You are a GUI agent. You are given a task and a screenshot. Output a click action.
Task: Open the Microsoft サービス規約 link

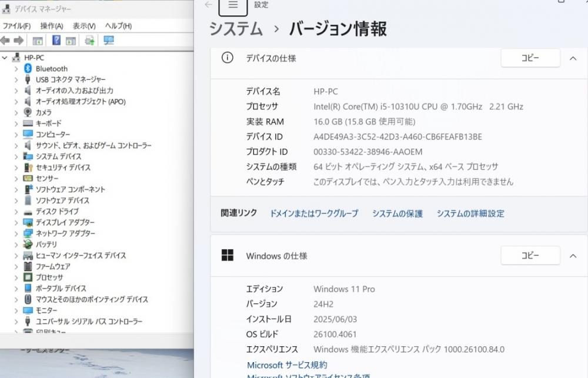[x=287, y=365]
